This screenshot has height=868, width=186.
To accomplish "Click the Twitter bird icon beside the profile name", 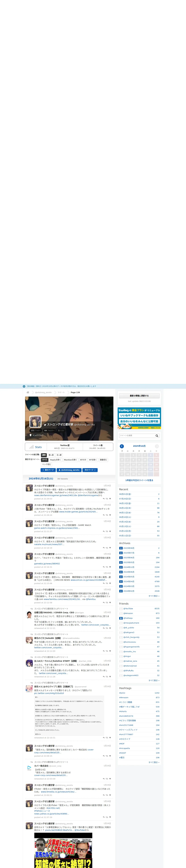I will 45,425.
